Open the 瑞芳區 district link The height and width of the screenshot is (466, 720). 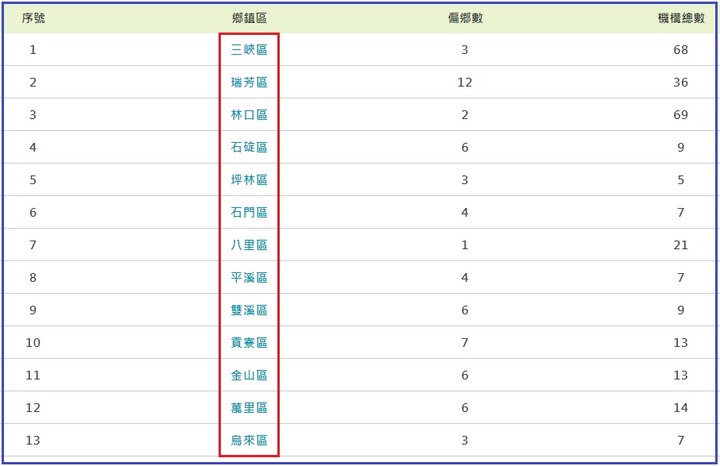[x=249, y=82]
